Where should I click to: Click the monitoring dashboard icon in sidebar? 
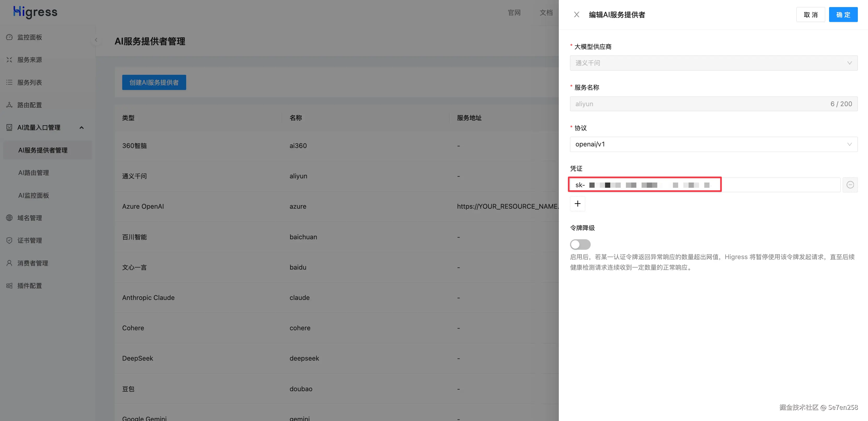(x=9, y=37)
